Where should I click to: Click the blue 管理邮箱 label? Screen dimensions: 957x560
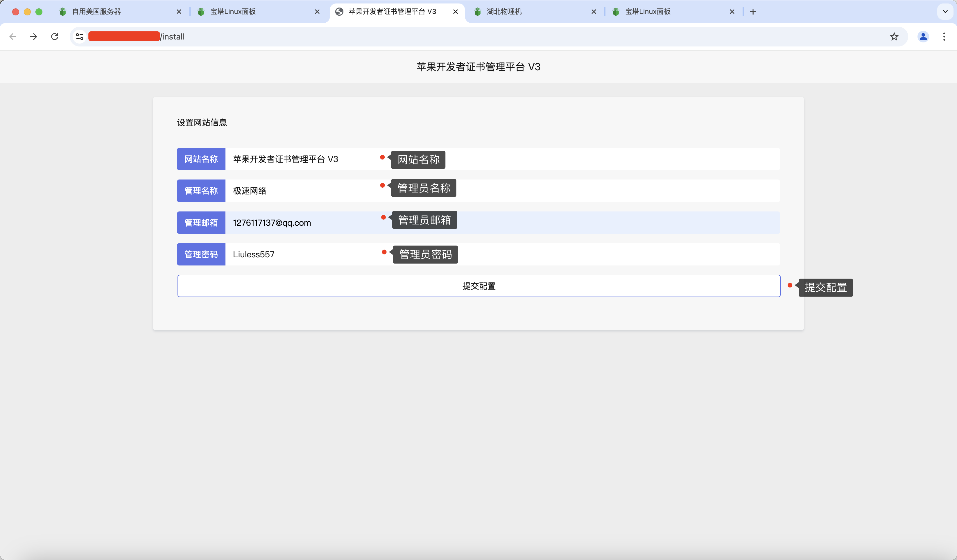click(201, 222)
